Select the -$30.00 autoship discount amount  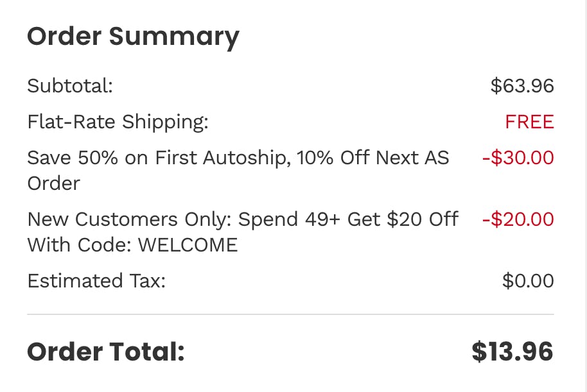pos(518,158)
